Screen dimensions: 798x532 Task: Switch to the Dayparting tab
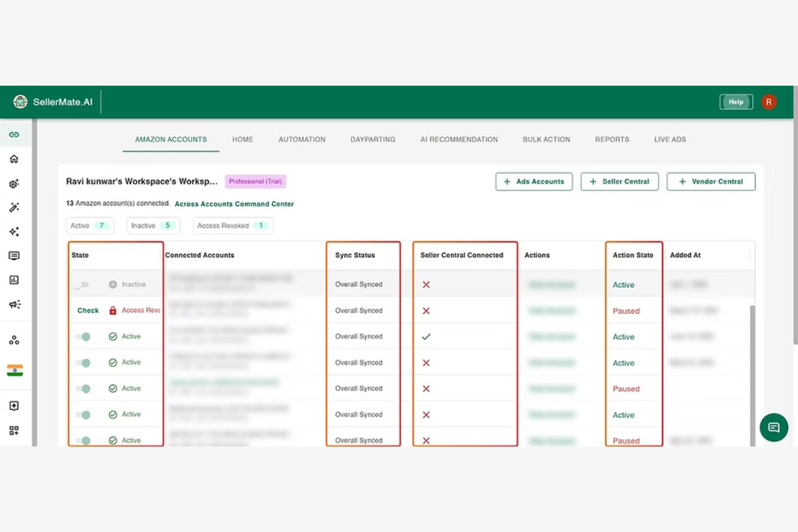click(x=373, y=139)
